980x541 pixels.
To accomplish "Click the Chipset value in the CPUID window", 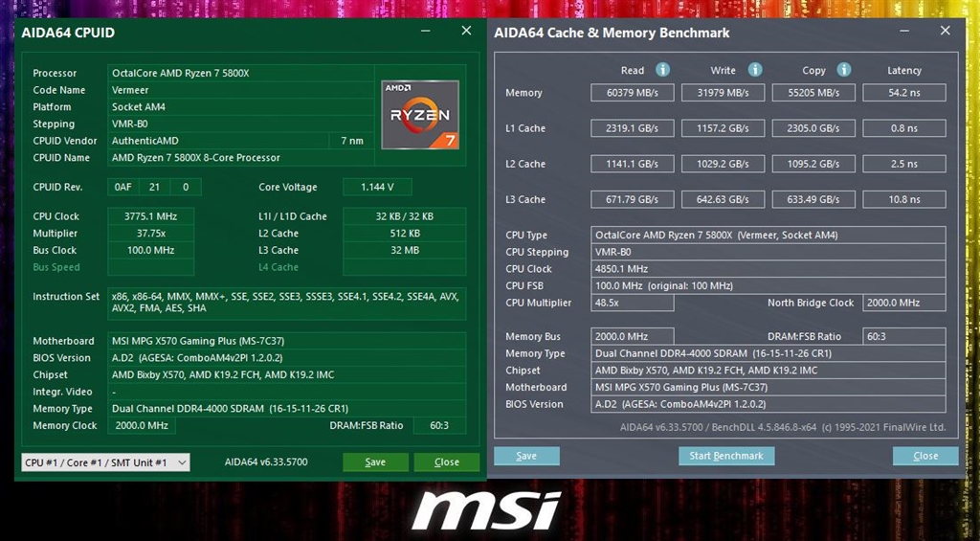I will (x=286, y=374).
